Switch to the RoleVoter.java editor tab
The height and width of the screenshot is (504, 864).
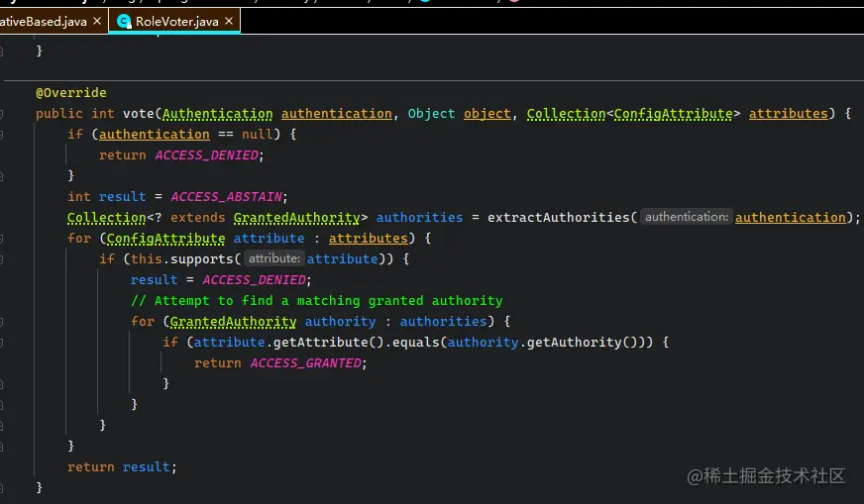pos(176,22)
